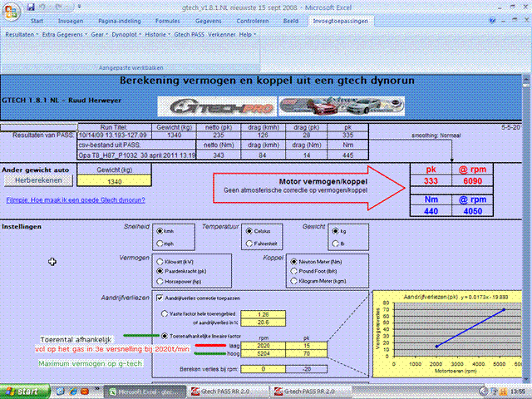This screenshot has width=532, height=399.
Task: Click the hoog rpm 5204 cell
Action: point(263,353)
